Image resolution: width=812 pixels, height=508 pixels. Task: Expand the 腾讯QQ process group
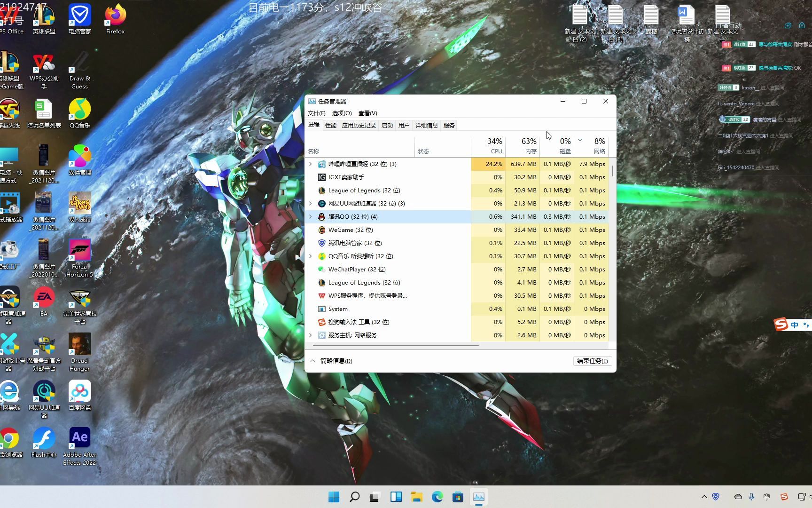pos(310,216)
